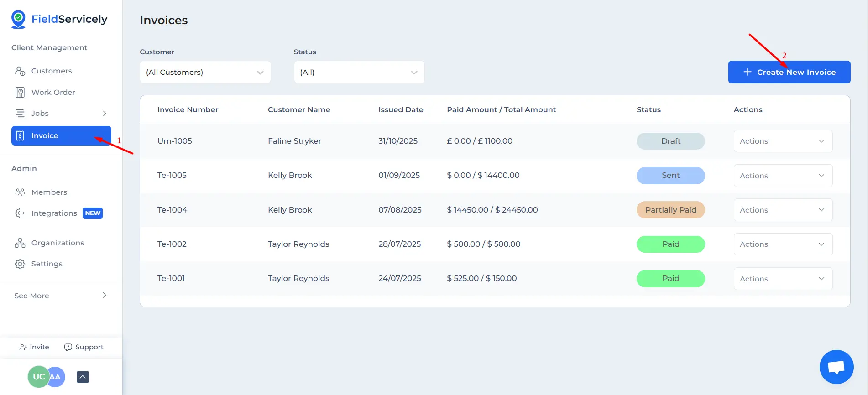Screen dimensions: 868x395
Task: Click the Draft status badge
Action: pyautogui.click(x=670, y=141)
